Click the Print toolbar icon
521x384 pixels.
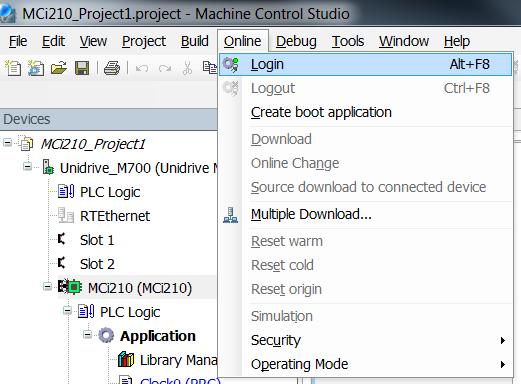coord(112,68)
